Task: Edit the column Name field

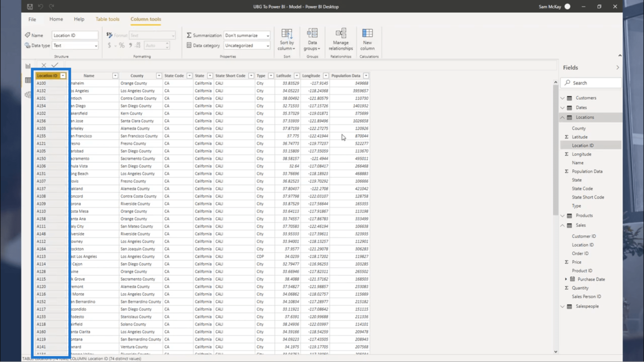Action: click(75, 35)
